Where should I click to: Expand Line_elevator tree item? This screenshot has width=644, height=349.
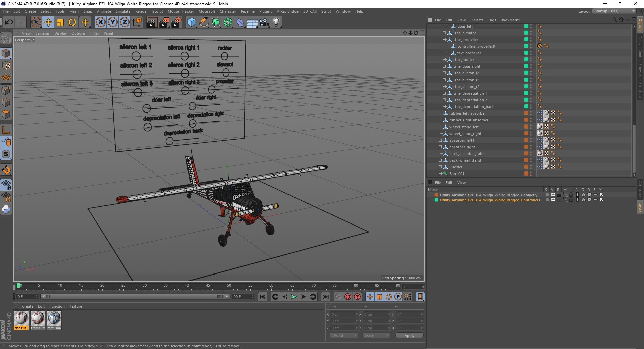click(x=444, y=33)
